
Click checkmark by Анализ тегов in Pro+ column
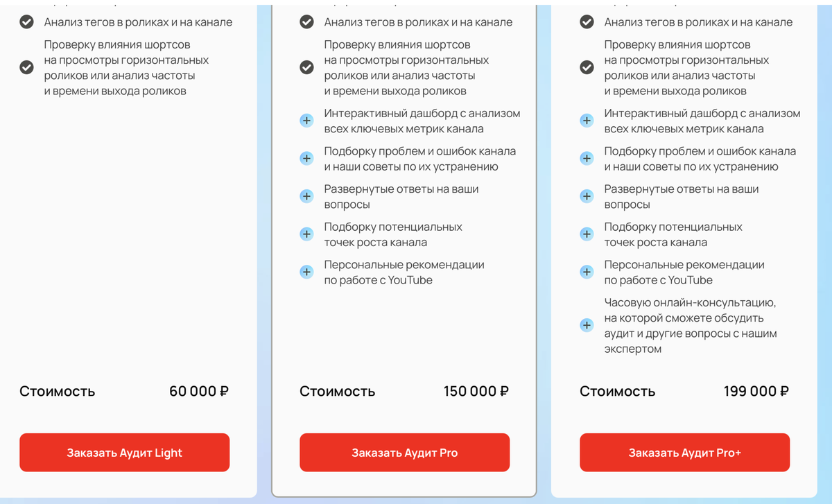point(587,21)
